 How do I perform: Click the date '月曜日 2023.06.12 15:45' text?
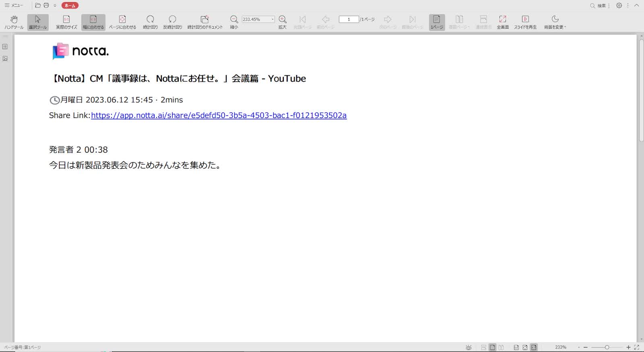[x=107, y=100]
